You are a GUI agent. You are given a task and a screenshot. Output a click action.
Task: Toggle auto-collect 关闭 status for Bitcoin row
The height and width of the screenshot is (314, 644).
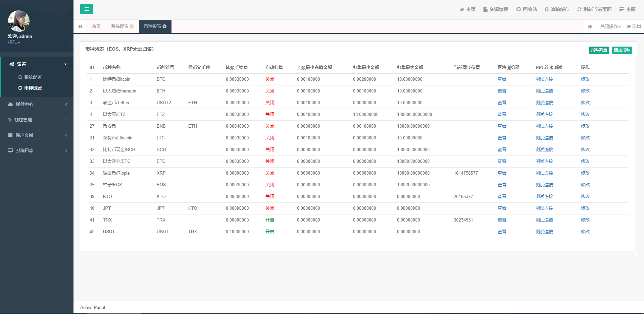coord(269,79)
